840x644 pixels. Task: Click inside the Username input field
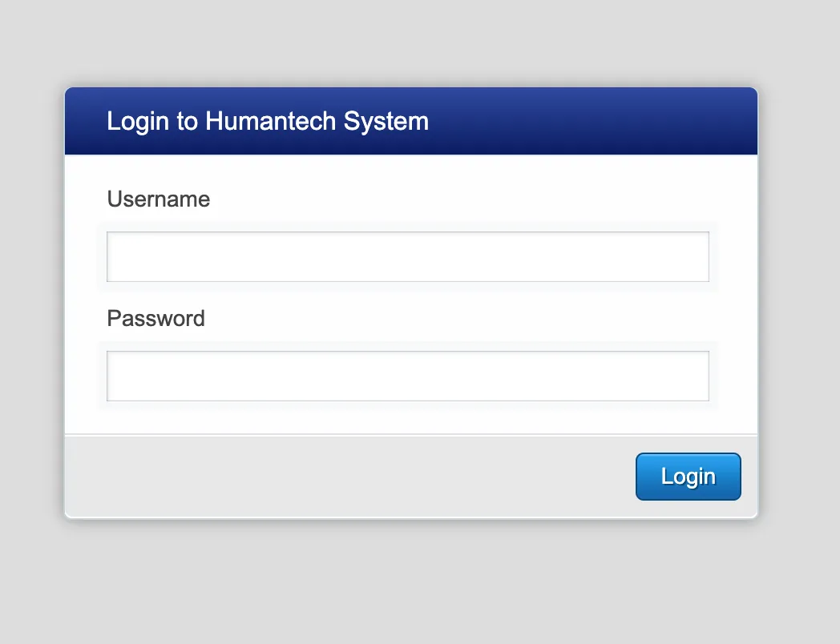click(x=408, y=256)
